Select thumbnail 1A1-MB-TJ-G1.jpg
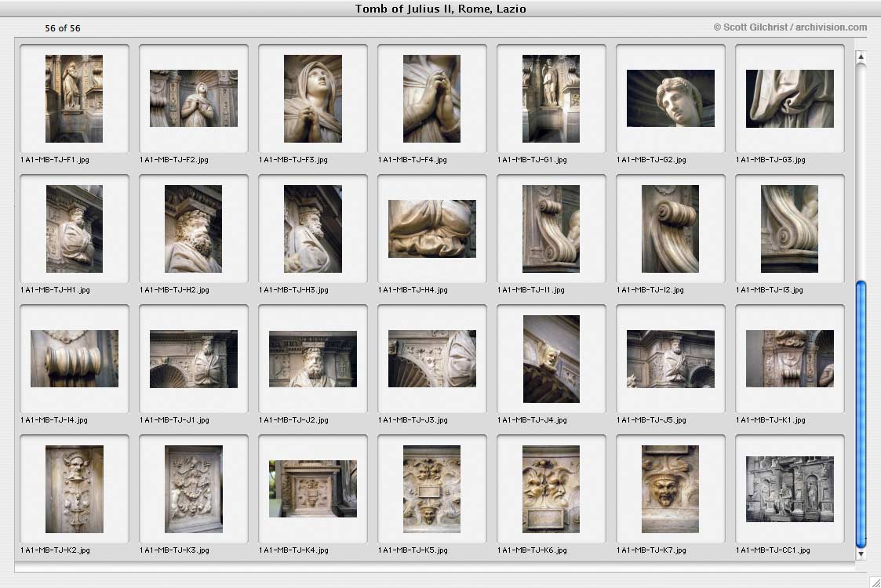881x588 pixels. pos(551,98)
